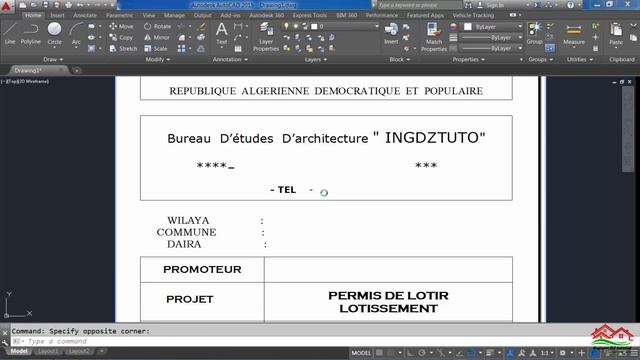Activate the Scale command
The height and width of the screenshot is (360, 640).
pyautogui.click(x=156, y=48)
